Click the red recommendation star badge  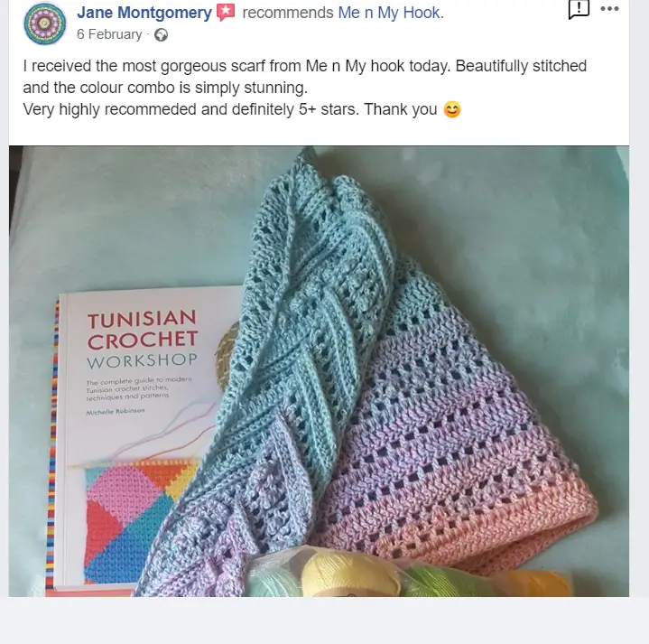pyautogui.click(x=226, y=13)
